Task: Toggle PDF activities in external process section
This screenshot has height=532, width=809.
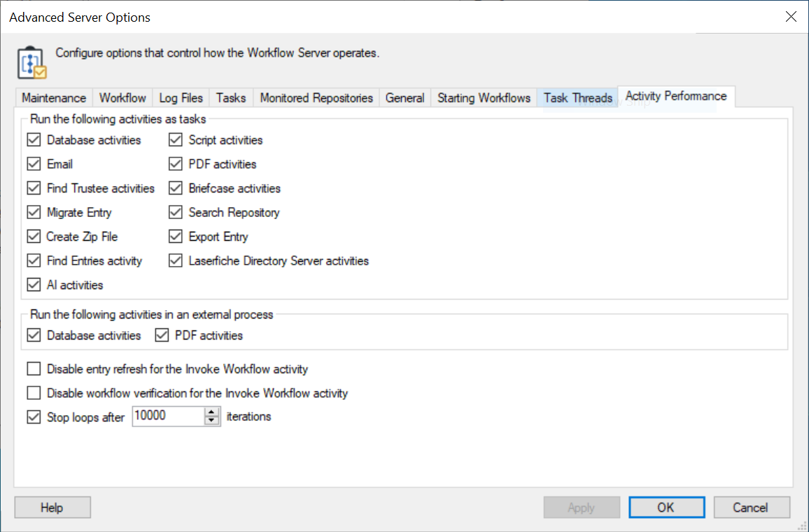Action: tap(162, 336)
